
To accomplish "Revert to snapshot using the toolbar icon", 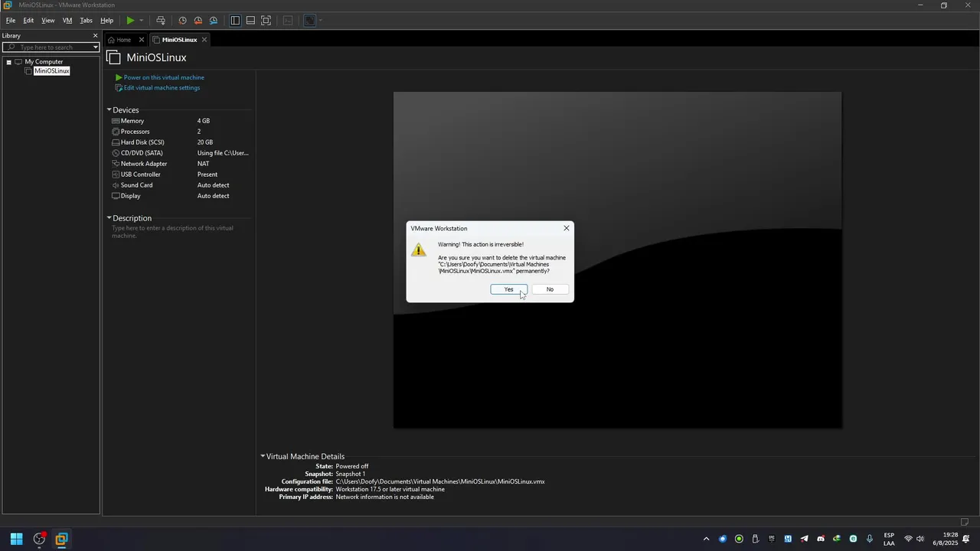I will pyautogui.click(x=198, y=21).
